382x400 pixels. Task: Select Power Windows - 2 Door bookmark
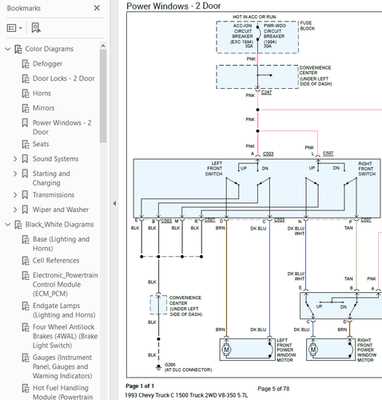(x=62, y=127)
